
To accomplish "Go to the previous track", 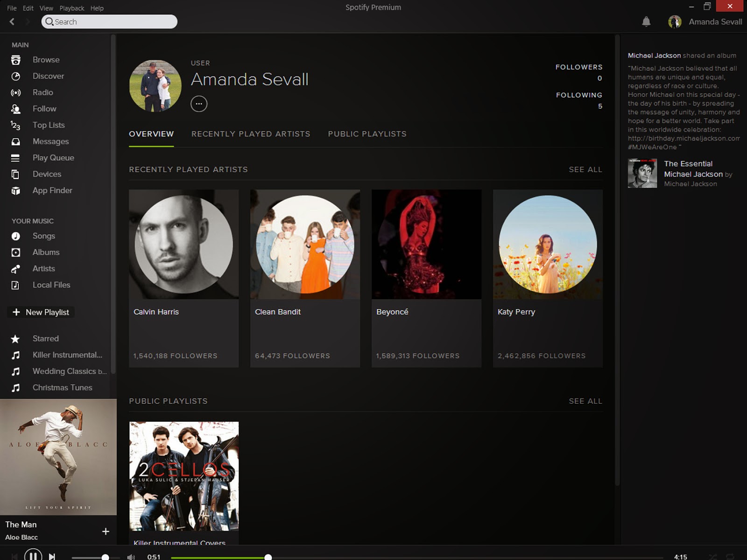I will click(x=14, y=556).
